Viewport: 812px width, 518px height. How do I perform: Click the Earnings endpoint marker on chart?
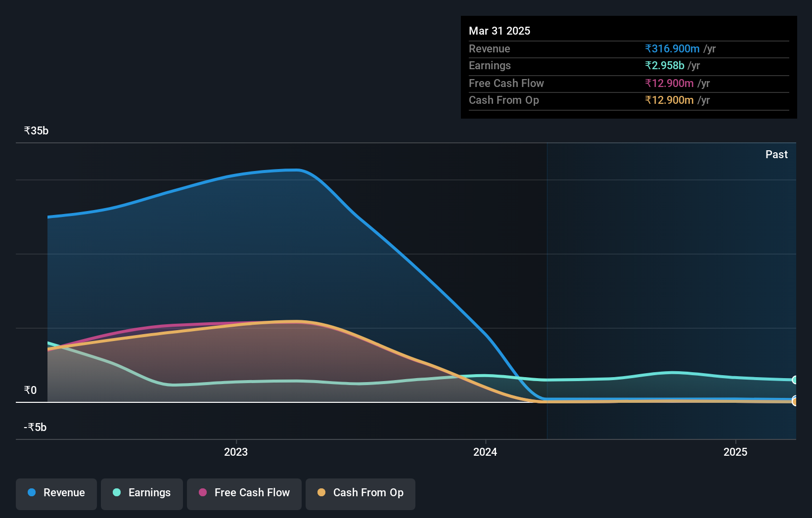[x=795, y=380]
